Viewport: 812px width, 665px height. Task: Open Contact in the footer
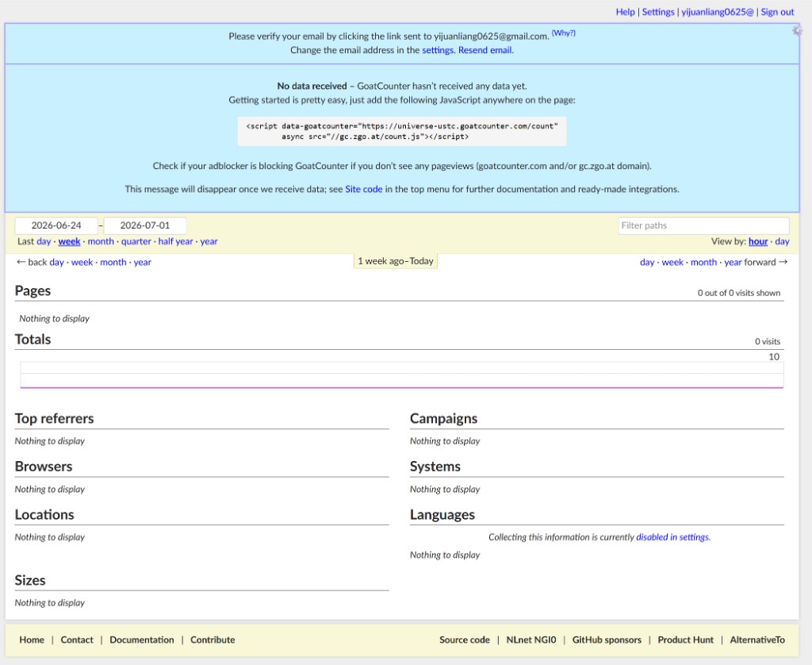(77, 640)
